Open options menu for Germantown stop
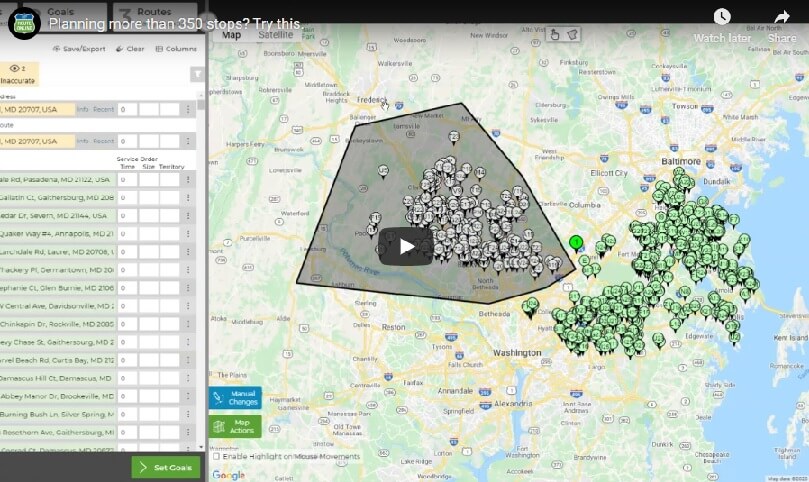Image resolution: width=809 pixels, height=482 pixels. (188, 270)
